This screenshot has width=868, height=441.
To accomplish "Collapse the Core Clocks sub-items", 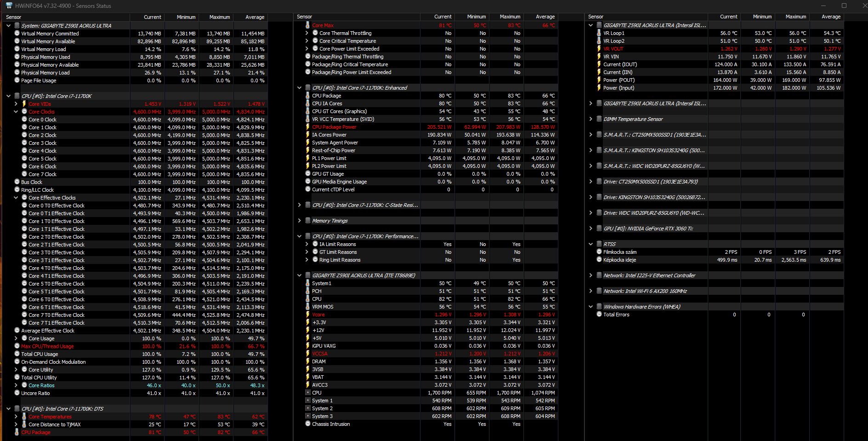I will pyautogui.click(x=16, y=112).
